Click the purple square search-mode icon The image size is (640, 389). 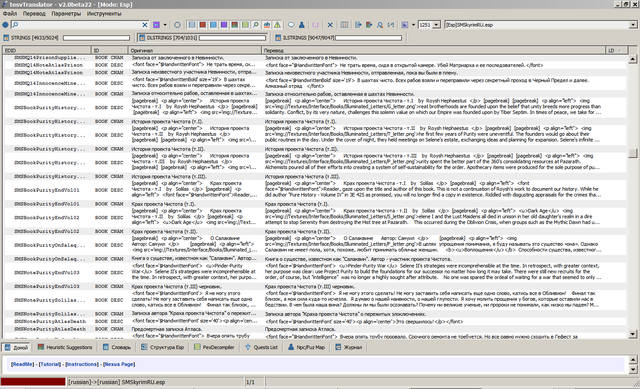[x=156, y=25]
